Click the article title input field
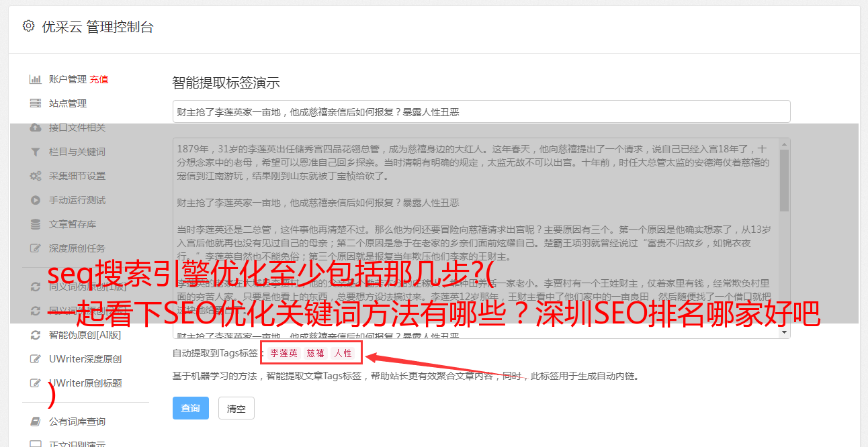This screenshot has height=447, width=868. coord(481,111)
